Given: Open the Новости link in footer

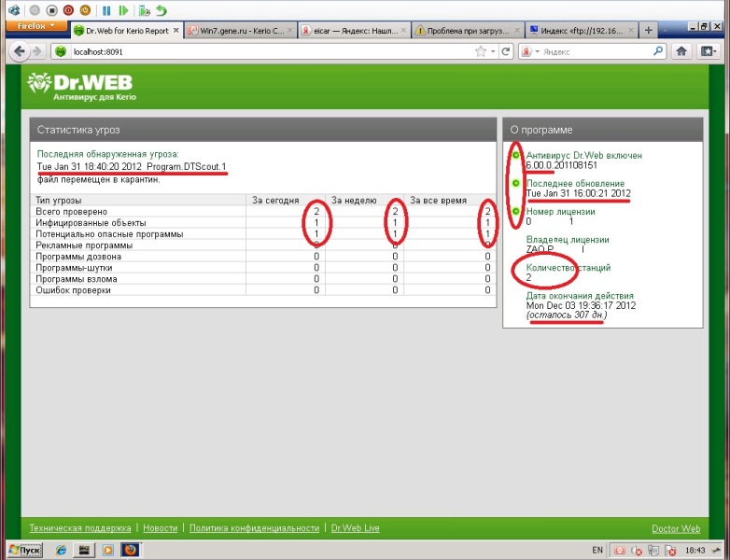Looking at the screenshot, I should (x=161, y=528).
